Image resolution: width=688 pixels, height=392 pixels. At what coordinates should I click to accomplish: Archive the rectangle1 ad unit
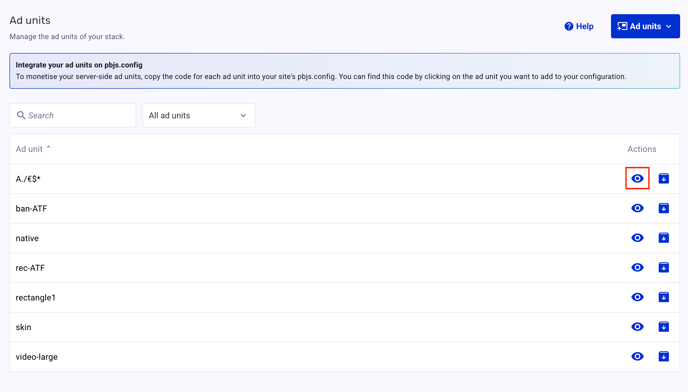[663, 297]
